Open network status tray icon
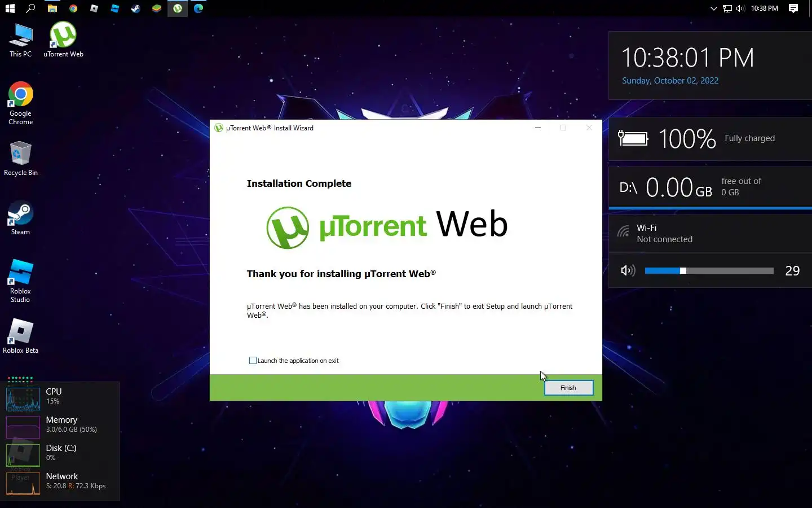The image size is (812, 508). pos(727,8)
